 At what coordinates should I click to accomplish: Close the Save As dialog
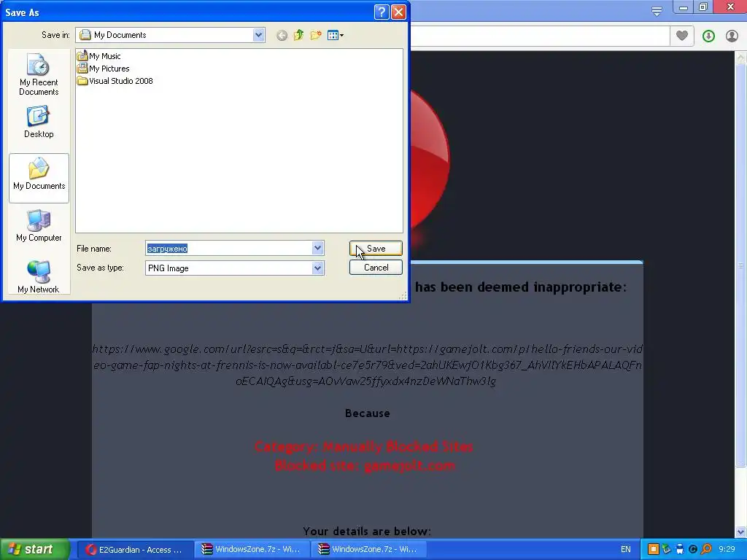[x=399, y=12]
